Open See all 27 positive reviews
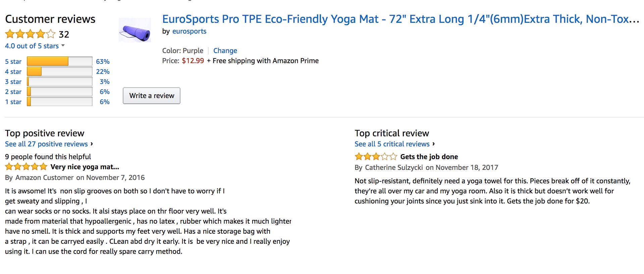This screenshot has height=274, width=644. click(x=46, y=144)
